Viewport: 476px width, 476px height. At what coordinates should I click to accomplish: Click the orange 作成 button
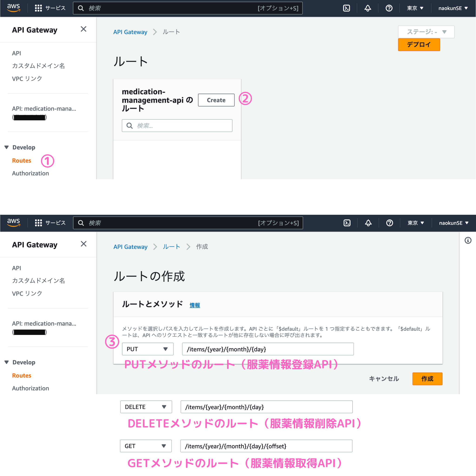click(x=427, y=379)
